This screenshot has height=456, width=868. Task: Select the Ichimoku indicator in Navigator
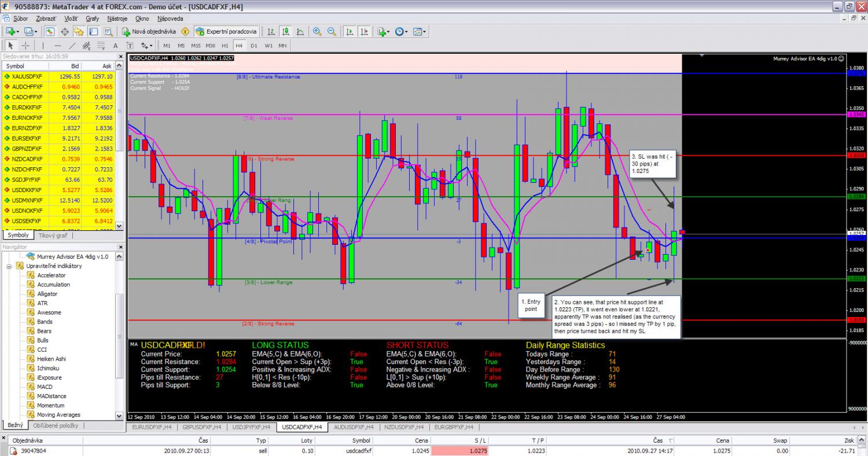click(x=48, y=368)
